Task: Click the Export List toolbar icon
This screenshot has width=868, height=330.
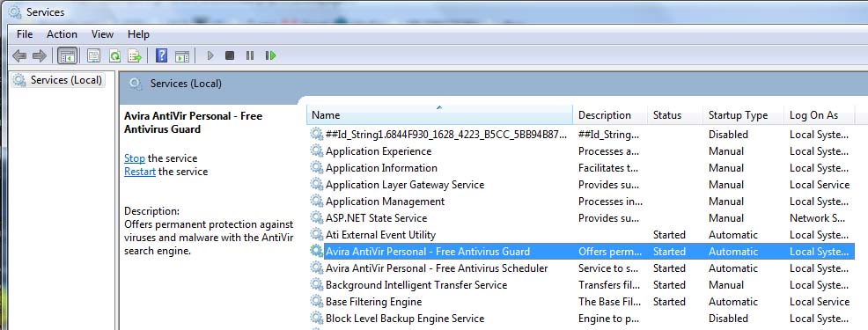Action: (x=135, y=55)
